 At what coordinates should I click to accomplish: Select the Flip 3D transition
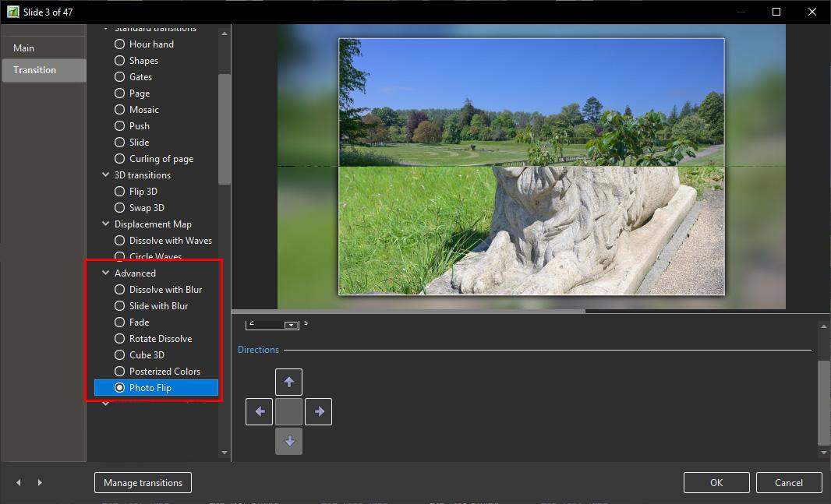(x=119, y=192)
